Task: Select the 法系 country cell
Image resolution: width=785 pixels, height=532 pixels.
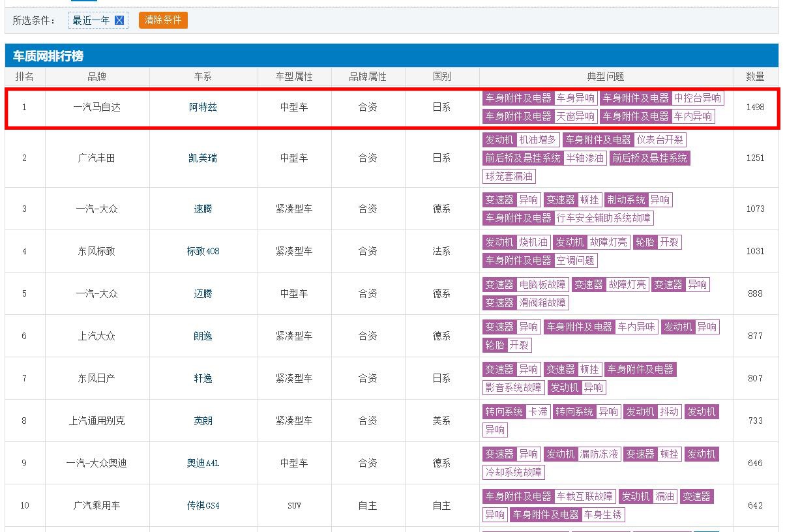Action: pos(441,251)
